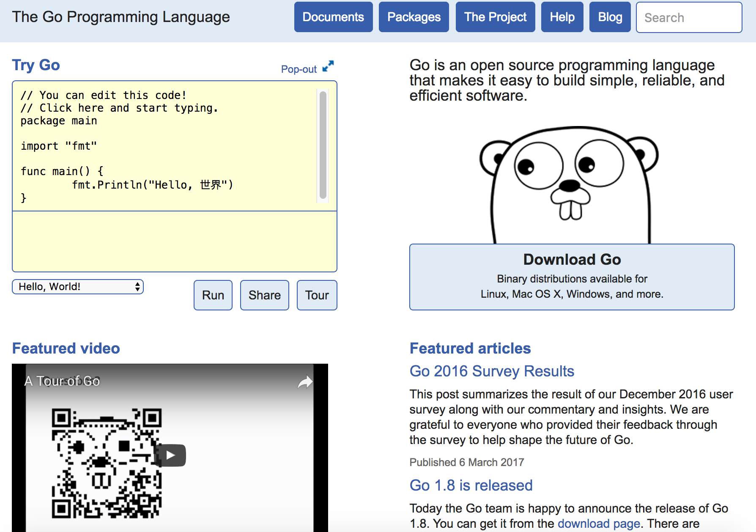This screenshot has height=532, width=756.
Task: Open the Help menu item
Action: [562, 17]
